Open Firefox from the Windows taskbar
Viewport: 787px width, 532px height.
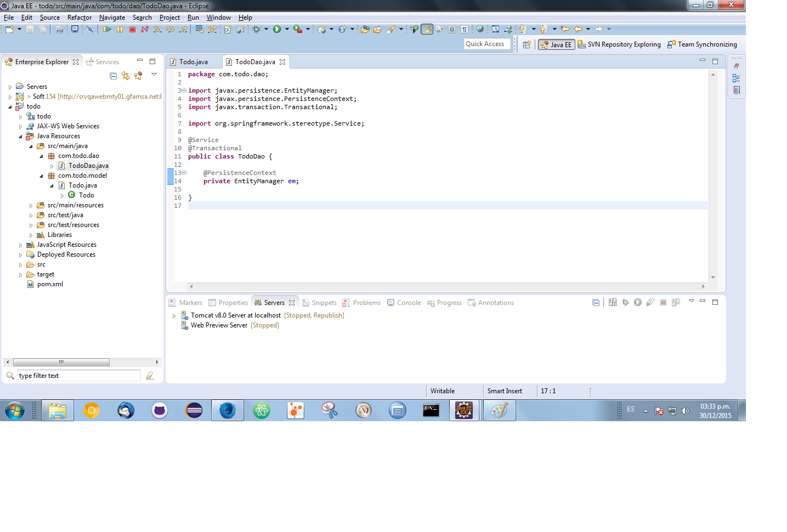pos(228,410)
